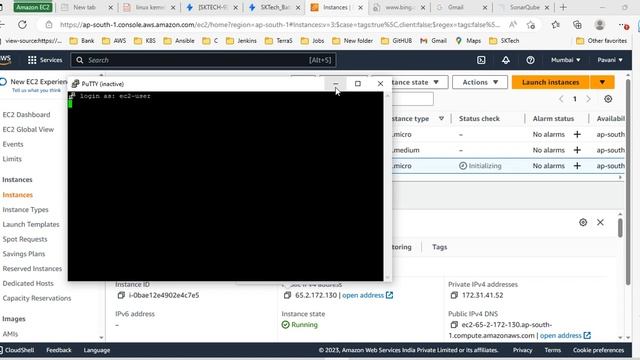Open the Actions dropdown

[x=480, y=82]
